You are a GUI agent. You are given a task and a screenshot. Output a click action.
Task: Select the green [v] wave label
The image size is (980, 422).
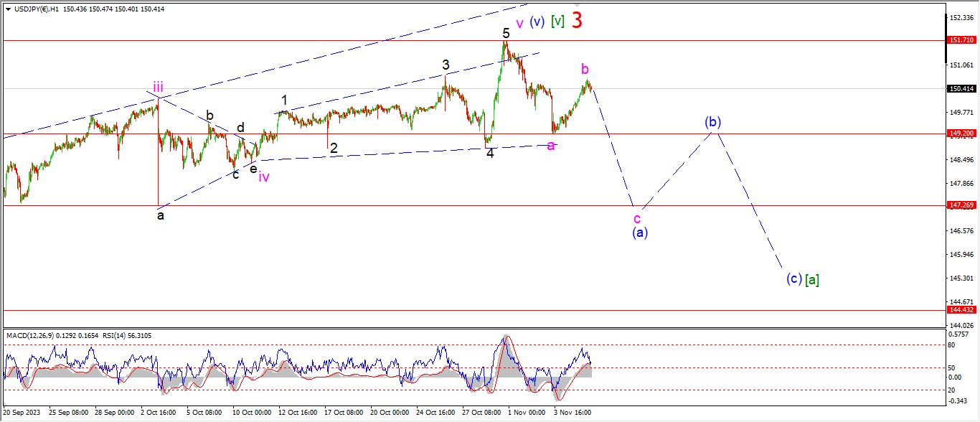click(x=557, y=22)
